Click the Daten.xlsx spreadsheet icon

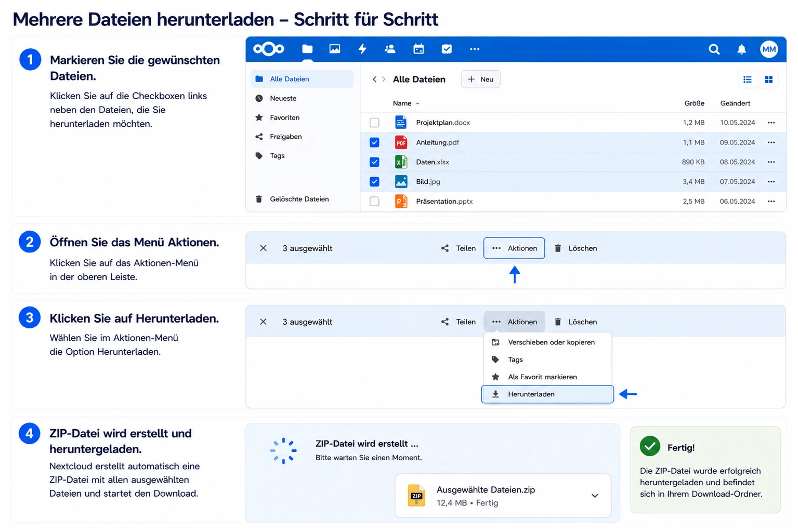[401, 162]
